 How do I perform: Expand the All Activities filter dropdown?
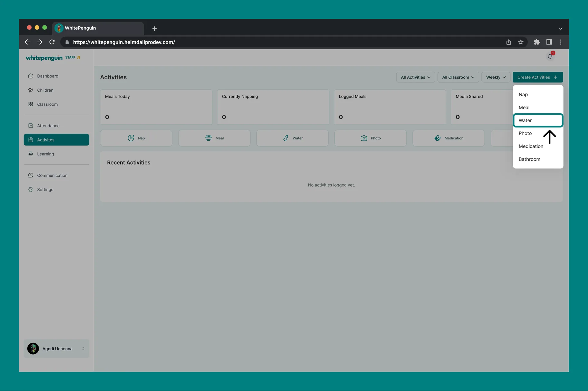point(416,77)
